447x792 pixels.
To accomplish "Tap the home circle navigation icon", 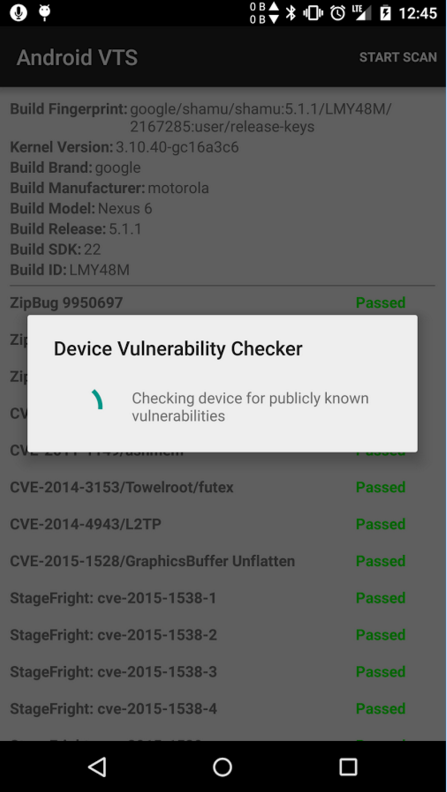I will pyautogui.click(x=222, y=767).
